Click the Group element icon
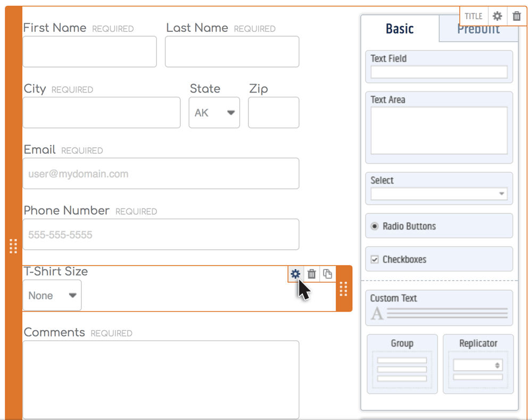Viewport: 532px width, 420px height. (x=402, y=364)
